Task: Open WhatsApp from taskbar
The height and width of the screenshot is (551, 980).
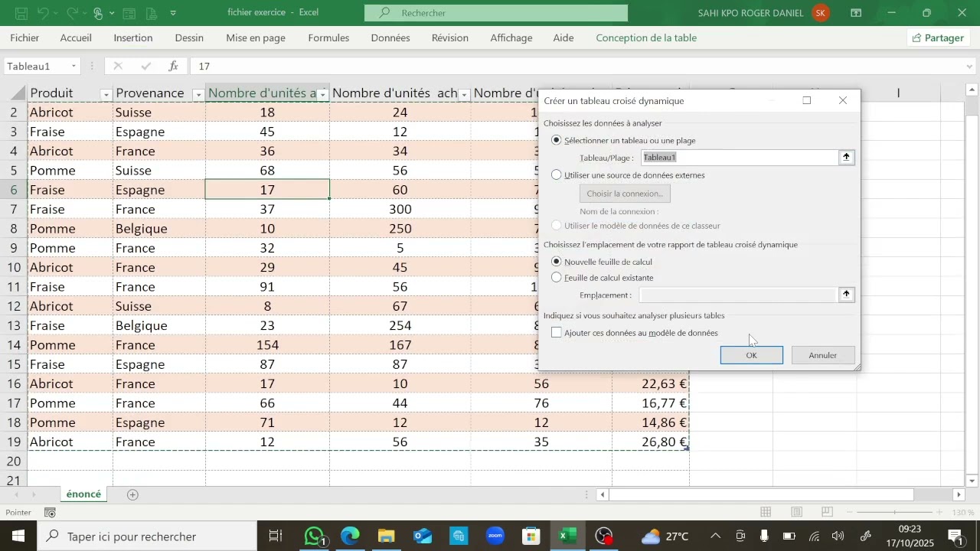Action: 314,536
